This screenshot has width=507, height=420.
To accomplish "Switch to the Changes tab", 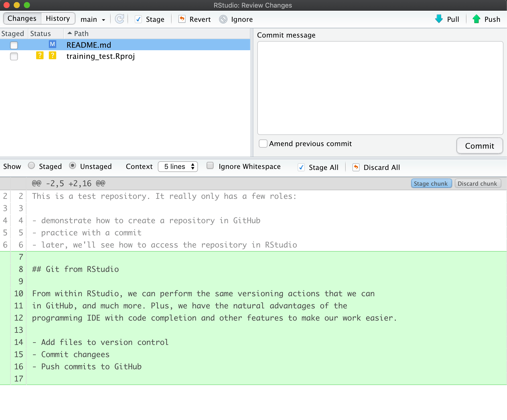I will [22, 19].
